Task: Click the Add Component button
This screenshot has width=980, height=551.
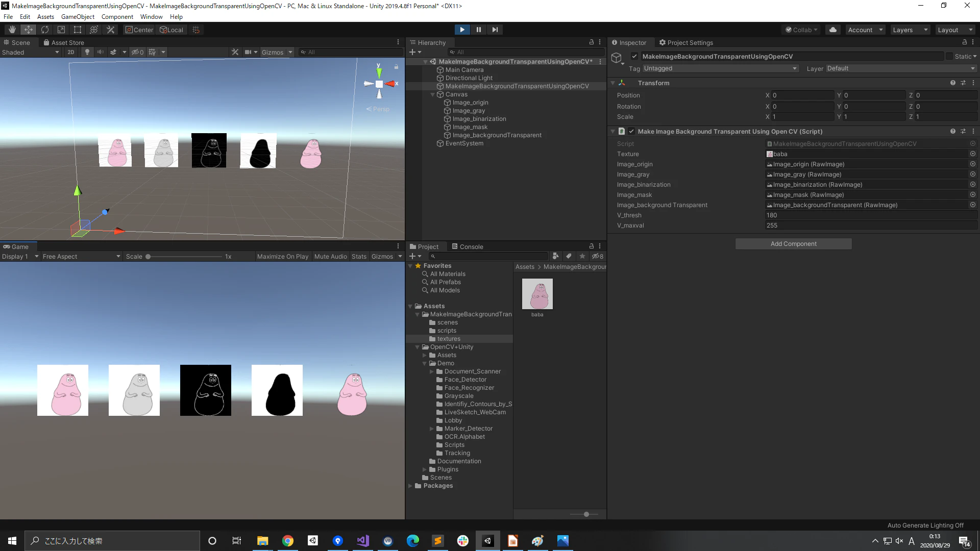Action: [x=793, y=244]
